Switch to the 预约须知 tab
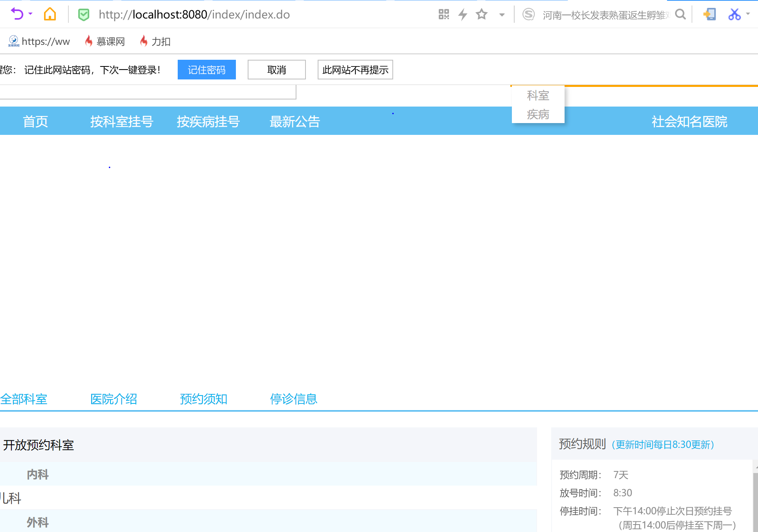 coord(204,399)
